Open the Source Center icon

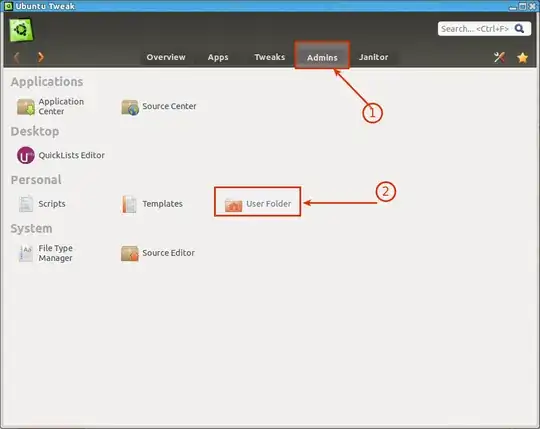pyautogui.click(x=130, y=107)
